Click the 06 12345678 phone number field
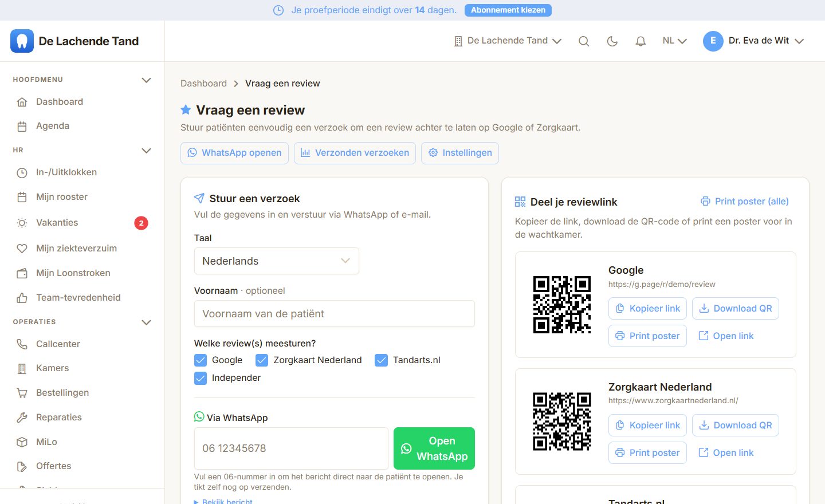The image size is (825, 504). [291, 448]
